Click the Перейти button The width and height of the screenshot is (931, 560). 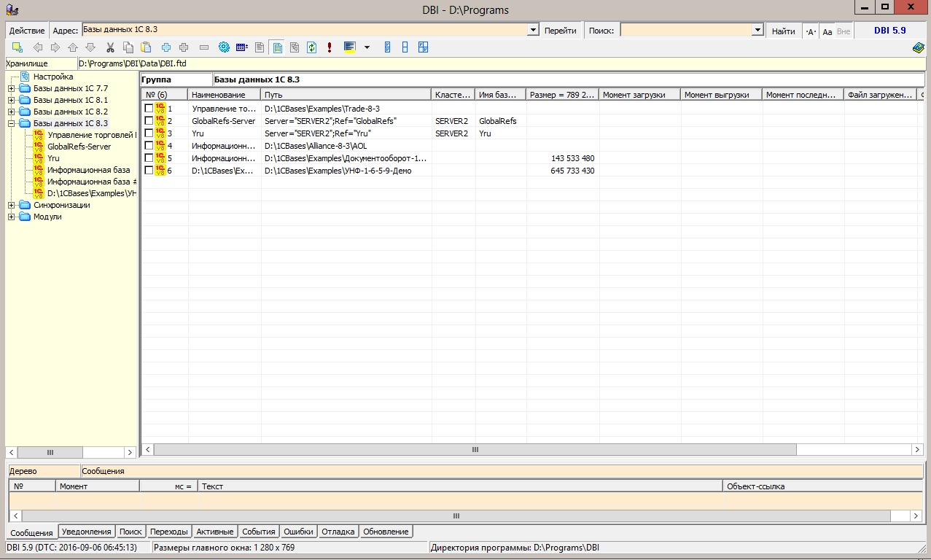(x=560, y=31)
